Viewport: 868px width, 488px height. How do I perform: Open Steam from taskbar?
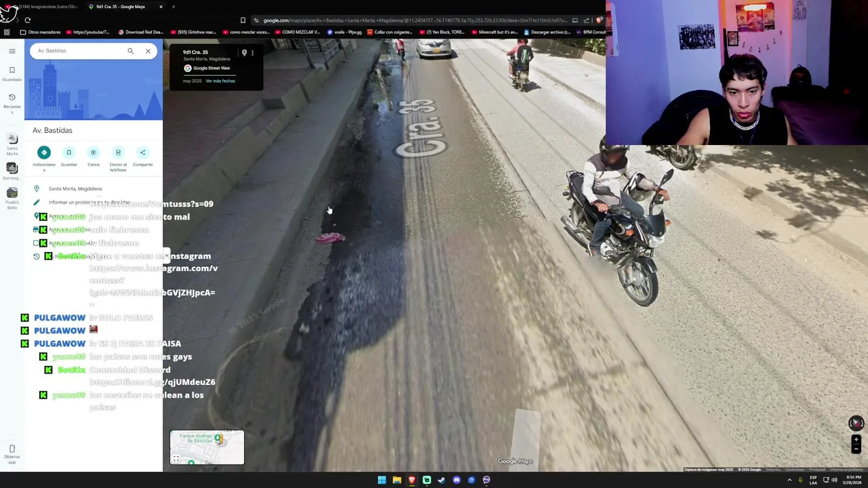coord(441,480)
